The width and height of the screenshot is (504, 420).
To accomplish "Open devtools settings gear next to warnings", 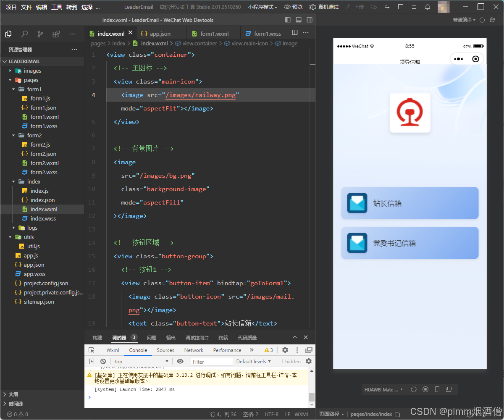I will click(x=285, y=350).
